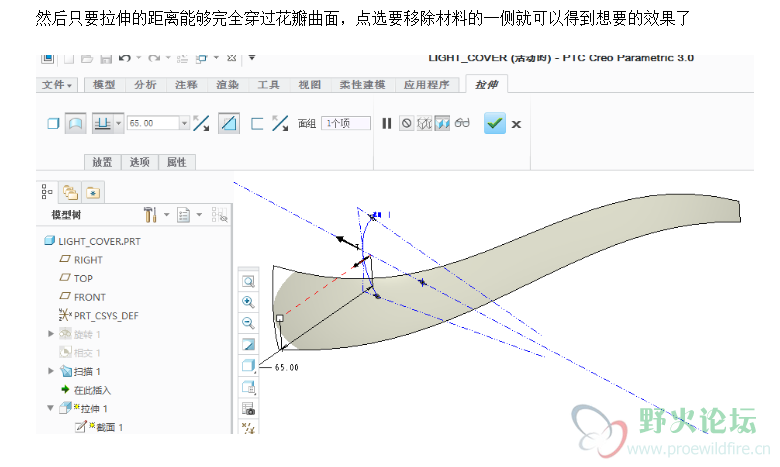Toggle the remove material option
This screenshot has width=780, height=467.
(x=229, y=123)
